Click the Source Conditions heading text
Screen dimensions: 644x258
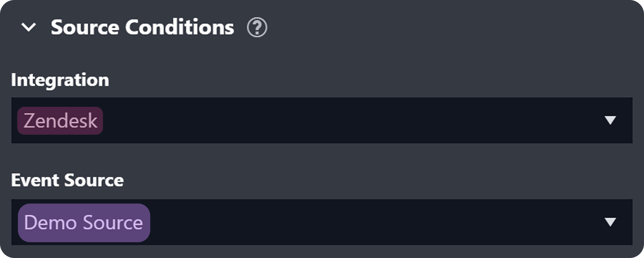click(x=142, y=27)
